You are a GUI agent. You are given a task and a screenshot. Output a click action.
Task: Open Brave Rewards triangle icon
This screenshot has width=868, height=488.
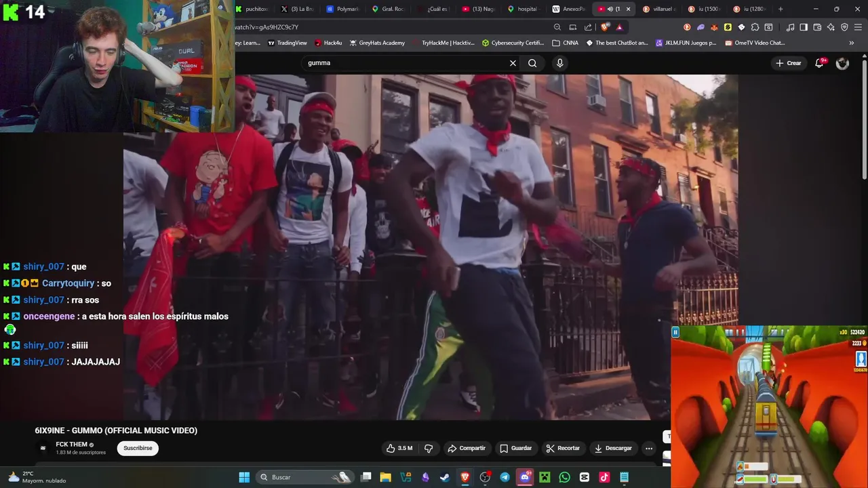[619, 27]
